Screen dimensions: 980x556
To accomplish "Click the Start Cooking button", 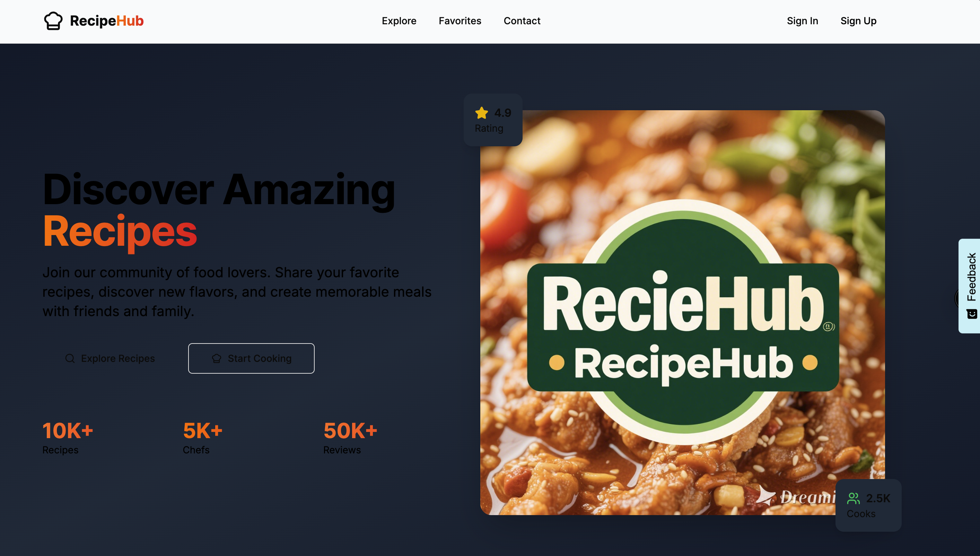I will click(251, 358).
